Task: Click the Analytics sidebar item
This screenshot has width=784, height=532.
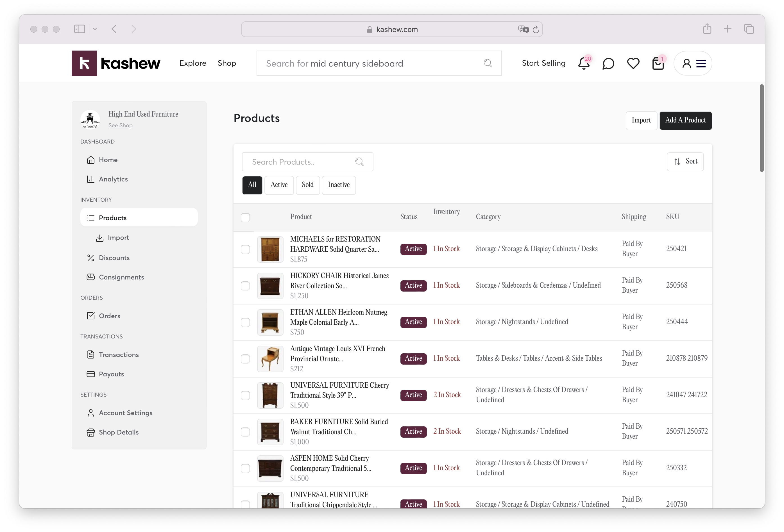Action: [113, 179]
